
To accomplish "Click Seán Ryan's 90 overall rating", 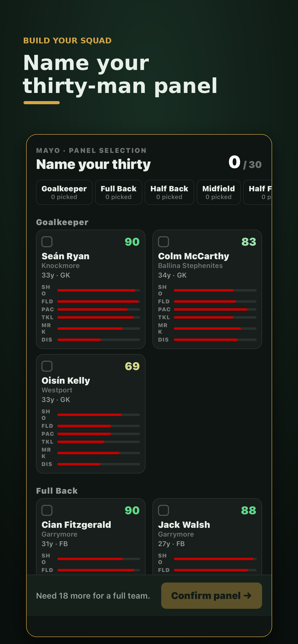I will pyautogui.click(x=132, y=242).
